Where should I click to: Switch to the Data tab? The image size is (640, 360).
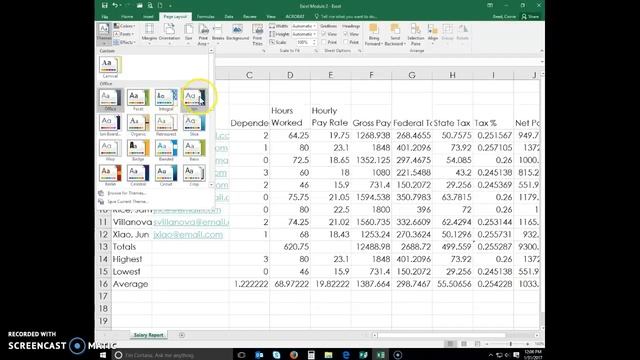(229, 17)
